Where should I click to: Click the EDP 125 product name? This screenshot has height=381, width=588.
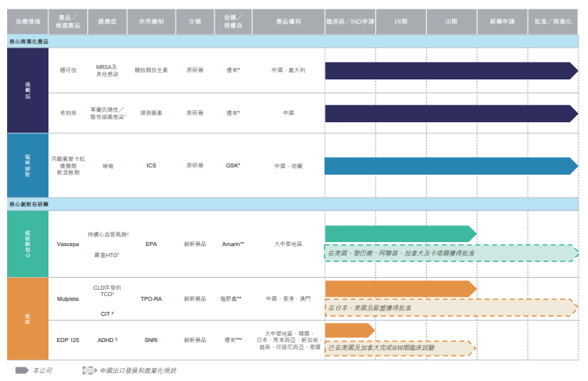pos(68,340)
